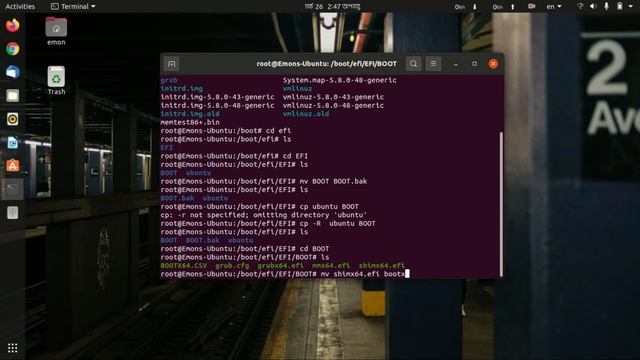The width and height of the screenshot is (640, 360).
Task: Open Ubuntu Software from the dock
Action: (13, 166)
